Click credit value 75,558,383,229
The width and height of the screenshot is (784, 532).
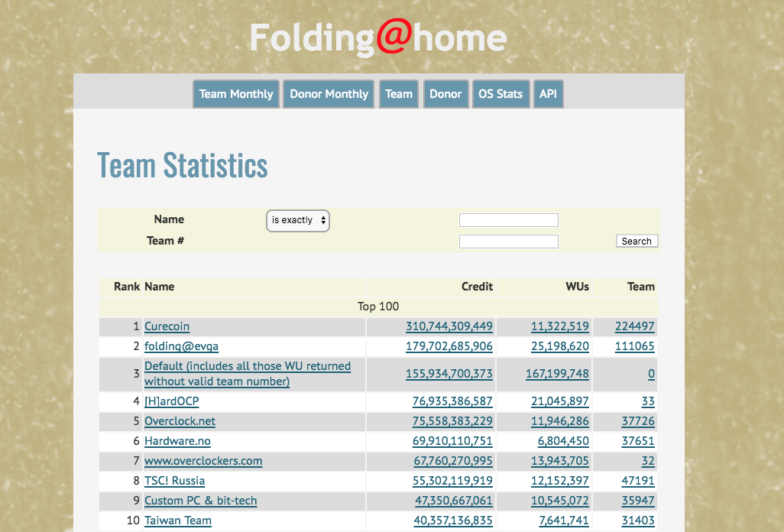452,421
